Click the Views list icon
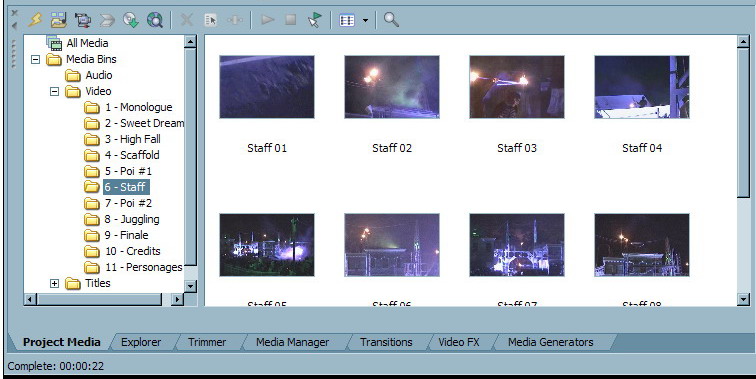The image size is (756, 379). coord(347,20)
